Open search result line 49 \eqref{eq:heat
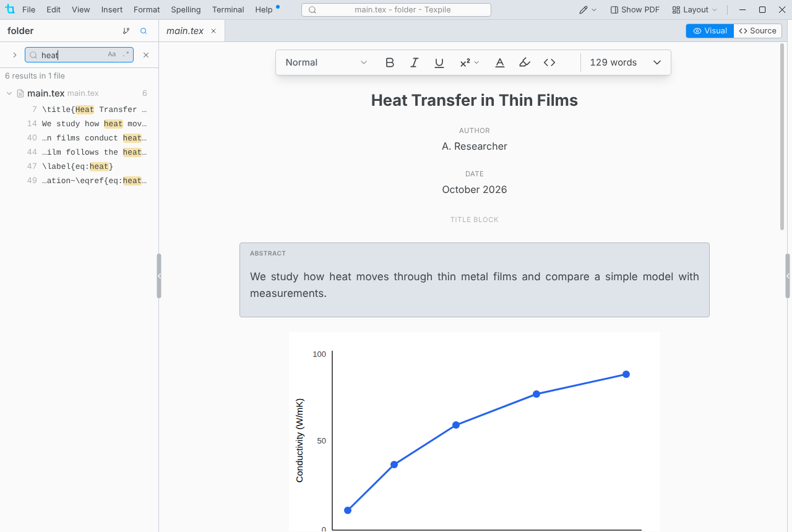 tap(79, 181)
